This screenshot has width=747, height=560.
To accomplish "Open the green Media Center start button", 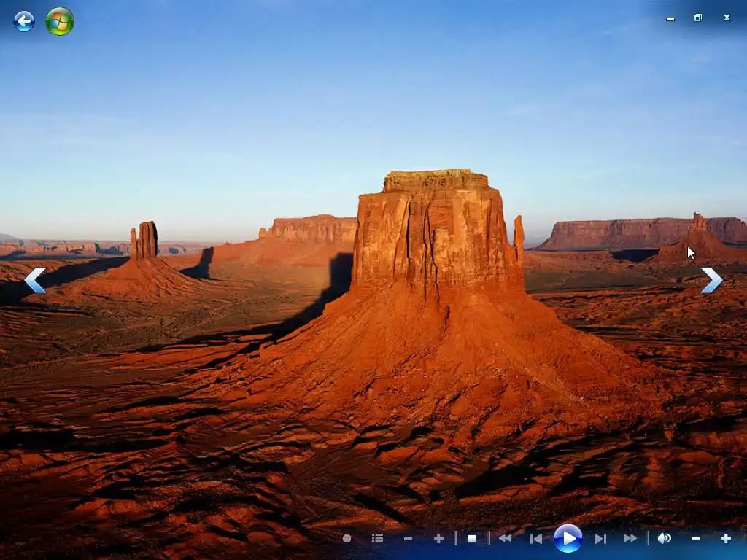I will 60,21.
